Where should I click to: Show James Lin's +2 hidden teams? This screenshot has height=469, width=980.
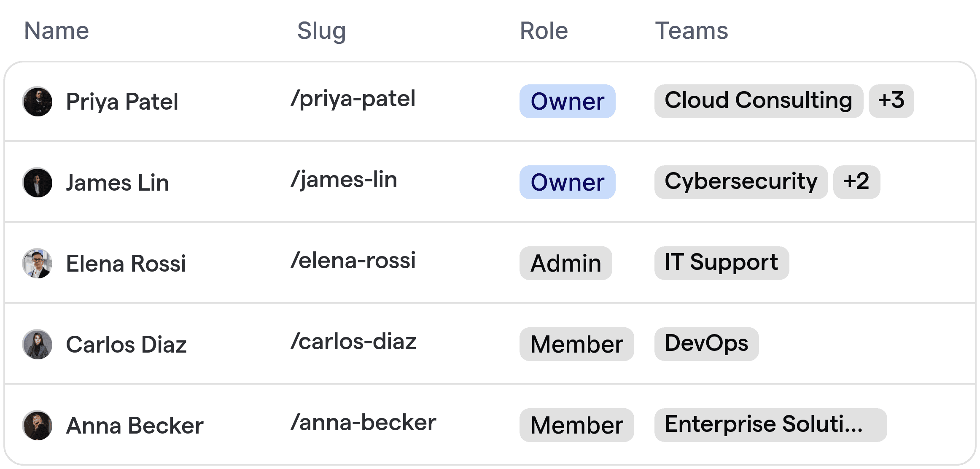click(x=856, y=182)
